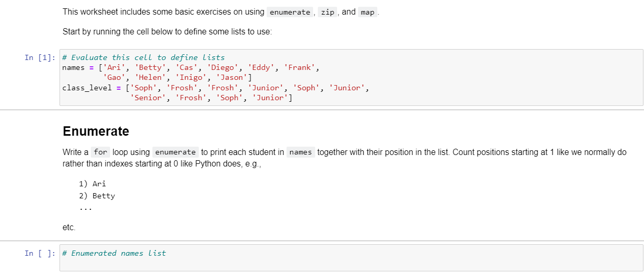Click the 'enumerate' code word in the intro sentence
This screenshot has height=274, width=644.
[289, 12]
